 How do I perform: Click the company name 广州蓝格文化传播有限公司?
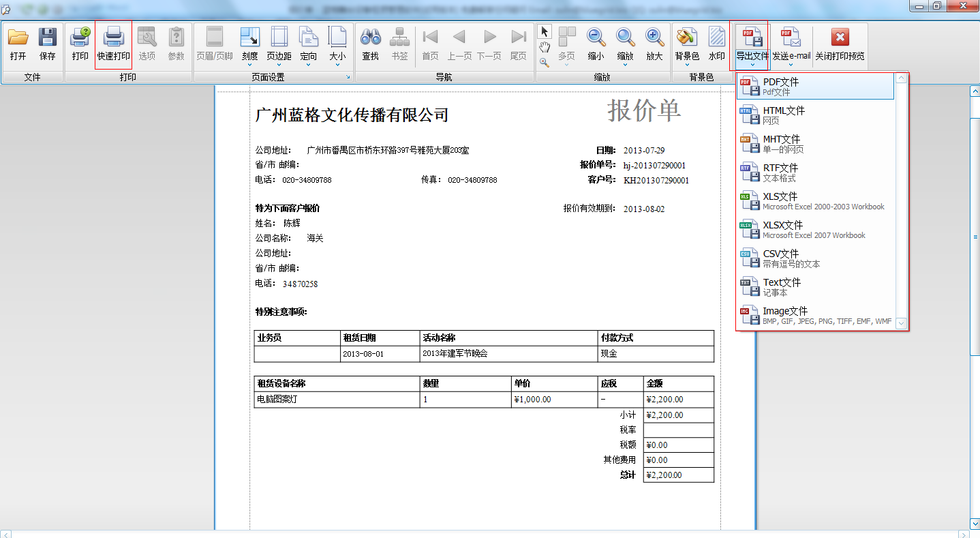coord(352,115)
